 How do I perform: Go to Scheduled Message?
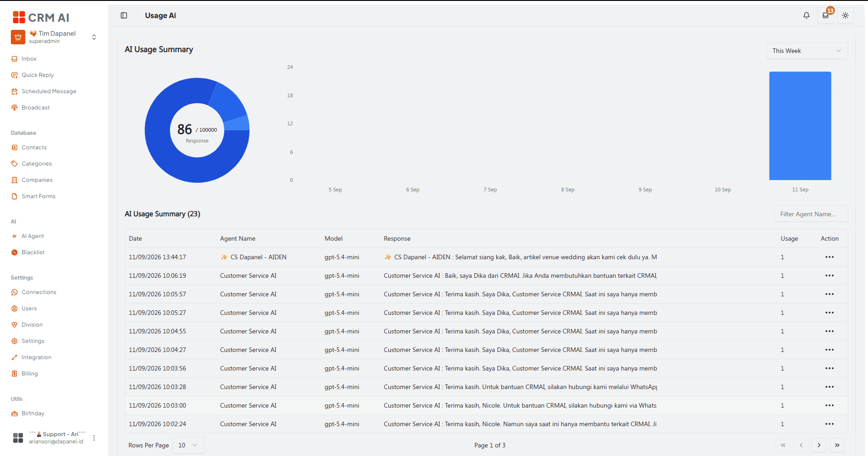(49, 91)
